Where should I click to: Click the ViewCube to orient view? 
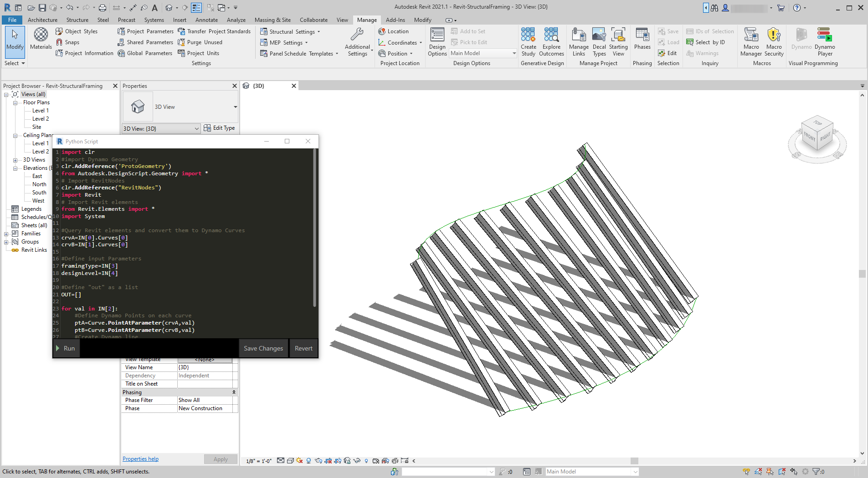coord(817,134)
